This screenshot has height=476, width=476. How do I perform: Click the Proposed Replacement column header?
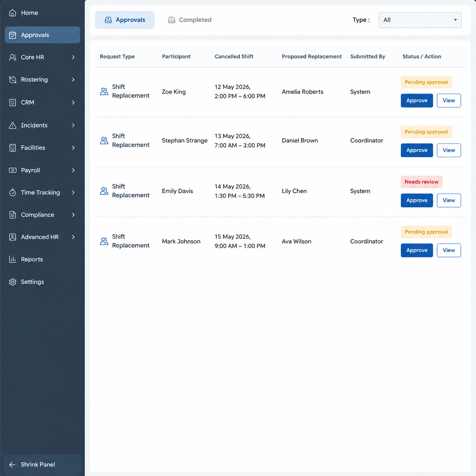click(312, 57)
